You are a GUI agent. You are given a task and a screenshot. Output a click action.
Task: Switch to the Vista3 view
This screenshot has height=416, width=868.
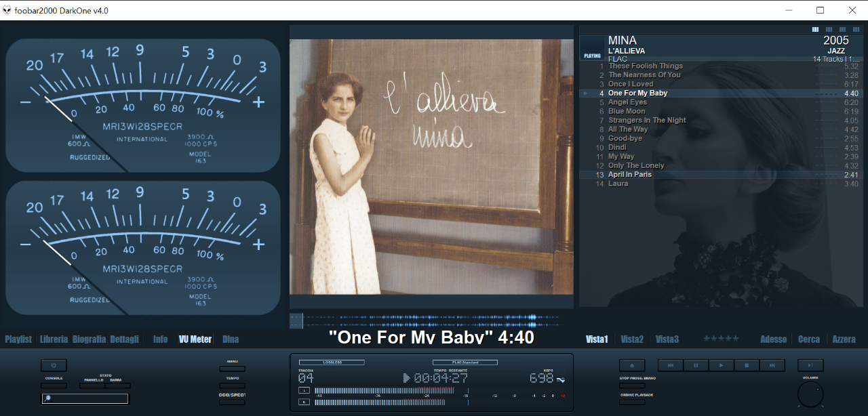point(667,339)
